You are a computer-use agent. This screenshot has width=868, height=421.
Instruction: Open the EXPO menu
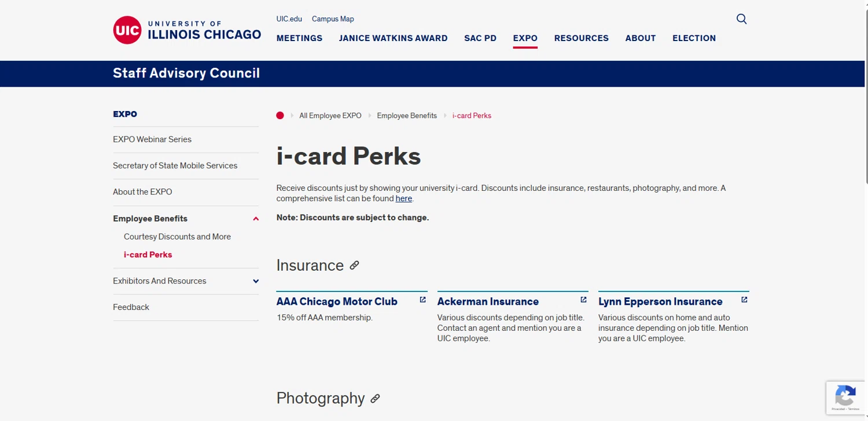tap(525, 38)
